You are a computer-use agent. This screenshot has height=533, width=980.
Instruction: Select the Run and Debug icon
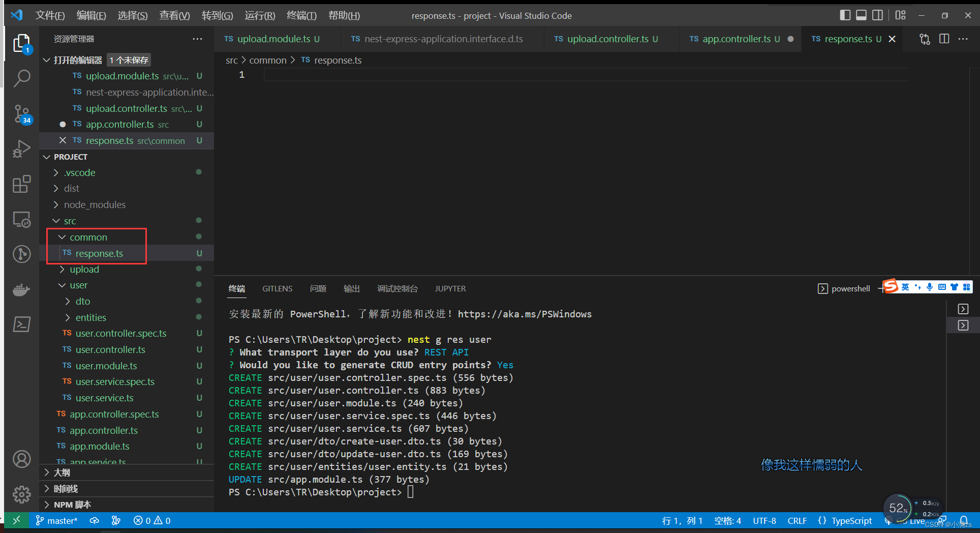(21, 149)
